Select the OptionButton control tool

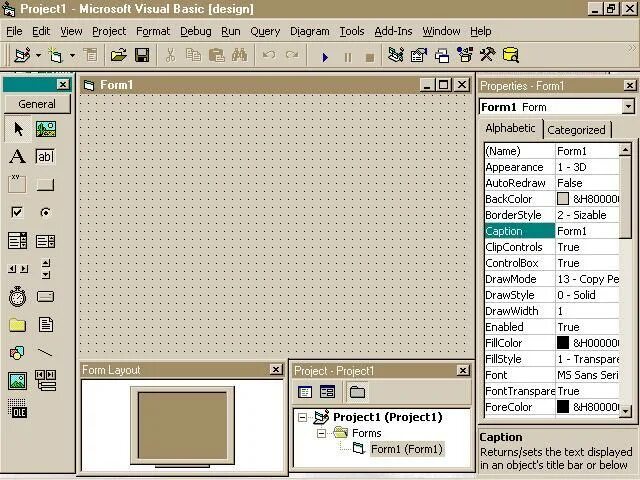pyautogui.click(x=45, y=213)
